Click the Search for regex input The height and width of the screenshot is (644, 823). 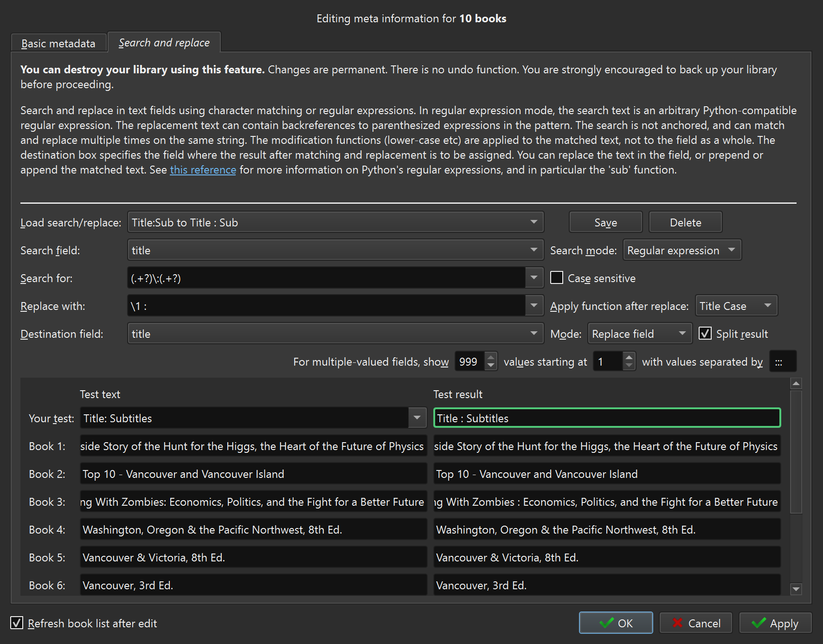pyautogui.click(x=326, y=278)
